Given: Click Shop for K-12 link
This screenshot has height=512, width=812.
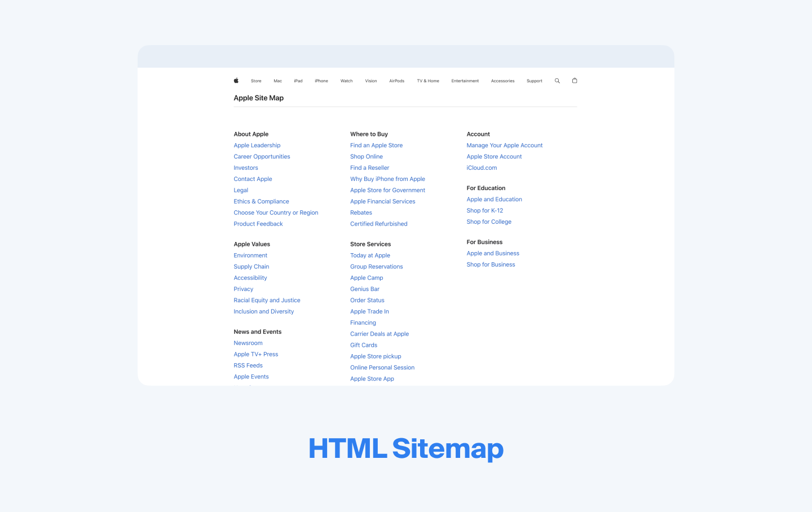Looking at the screenshot, I should 485,211.
